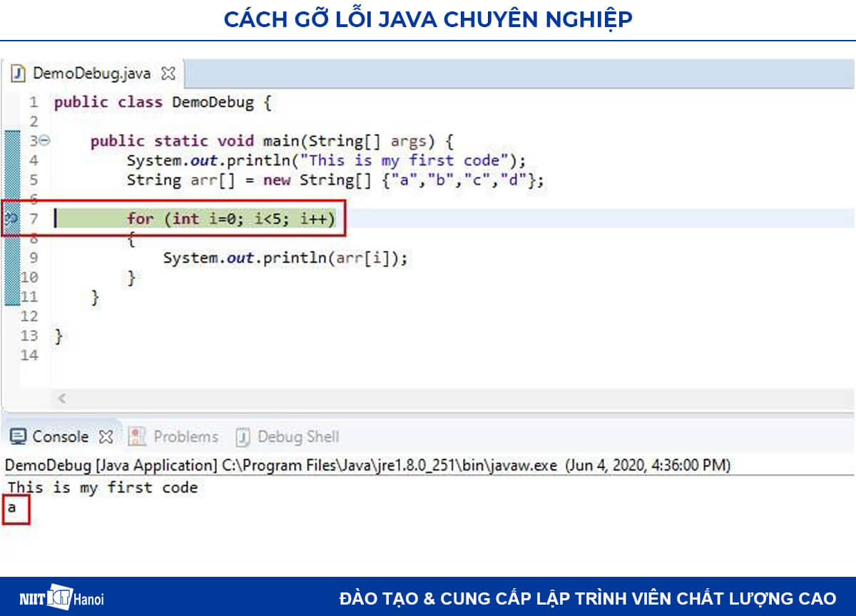Viewport: 856px width, 616px height.
Task: Click the editor's left scroll arrow
Action: 61,399
